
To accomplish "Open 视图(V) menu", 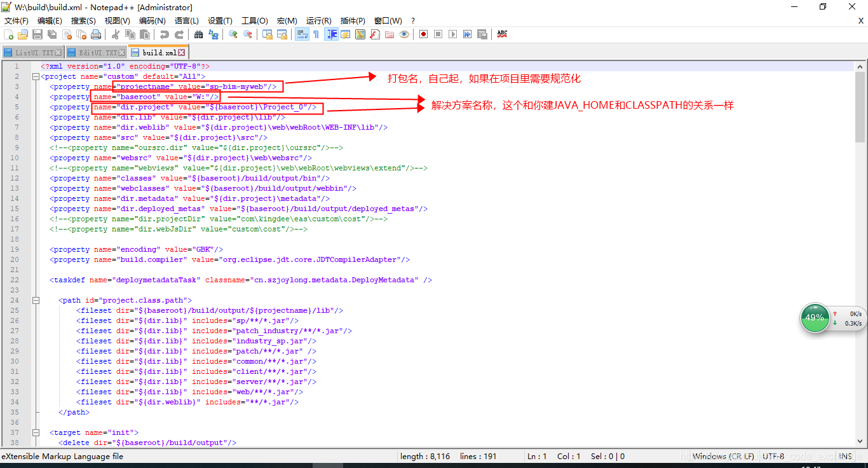I will [118, 21].
